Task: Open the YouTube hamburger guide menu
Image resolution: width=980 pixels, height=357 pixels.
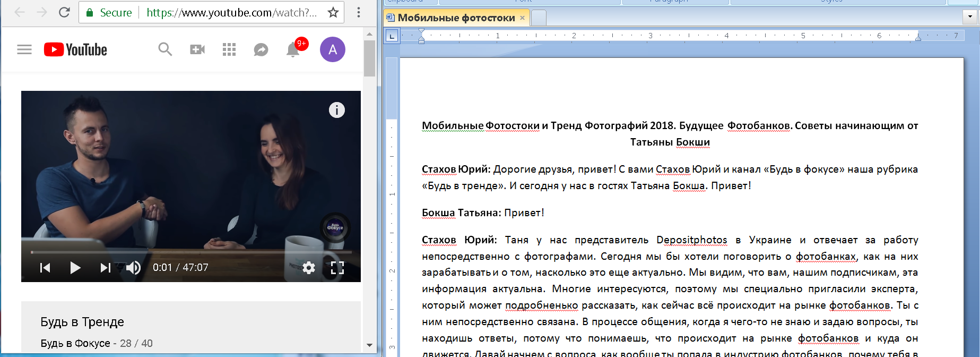Action: [x=24, y=50]
